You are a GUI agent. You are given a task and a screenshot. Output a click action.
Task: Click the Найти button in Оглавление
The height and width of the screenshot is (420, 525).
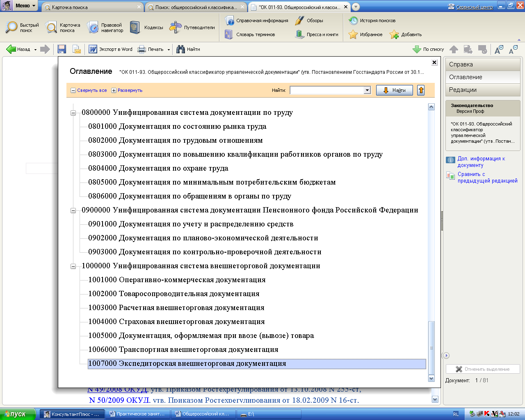coord(395,90)
